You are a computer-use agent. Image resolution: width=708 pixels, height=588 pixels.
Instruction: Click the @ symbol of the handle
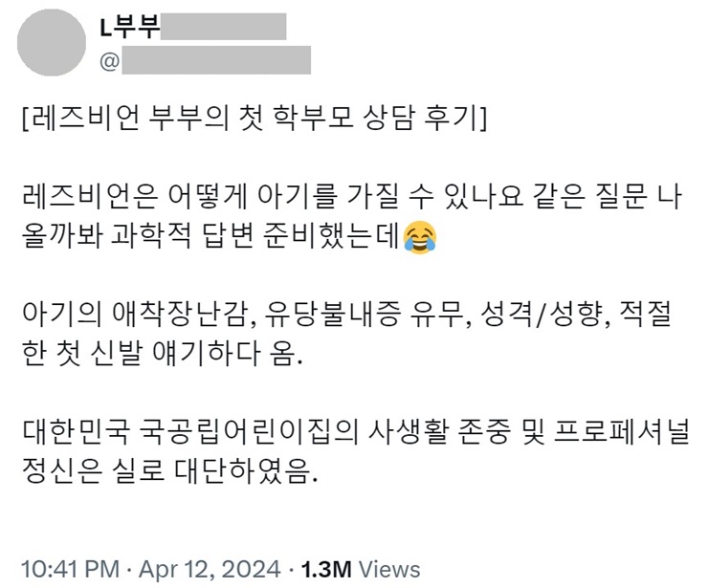pyautogui.click(x=109, y=61)
